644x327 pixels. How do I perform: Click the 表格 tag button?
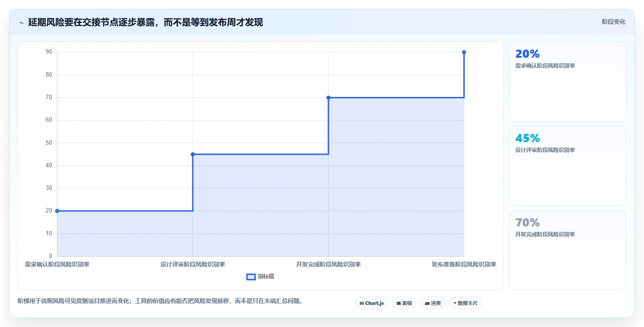coord(404,303)
